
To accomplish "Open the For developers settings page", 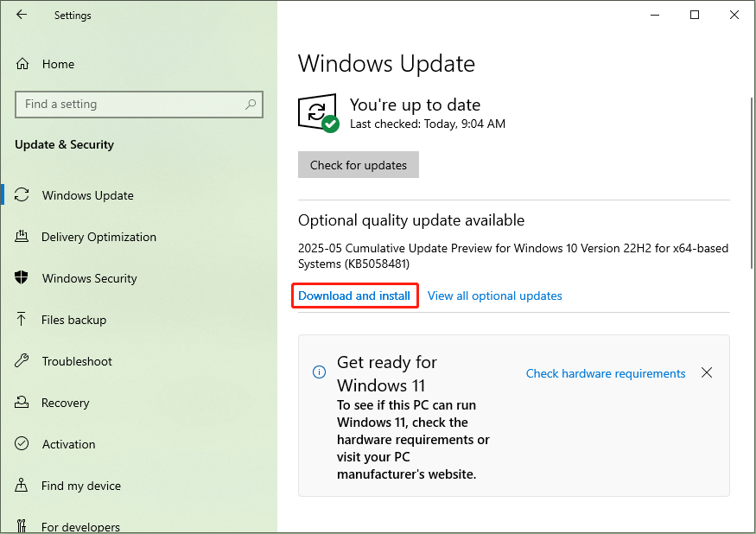I will tap(80, 525).
